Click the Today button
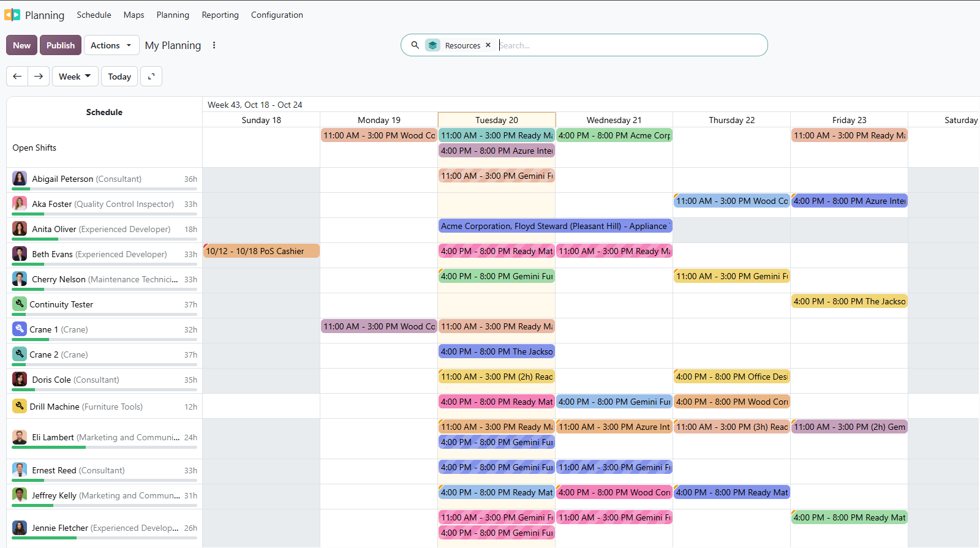This screenshot has width=980, height=548. (119, 77)
